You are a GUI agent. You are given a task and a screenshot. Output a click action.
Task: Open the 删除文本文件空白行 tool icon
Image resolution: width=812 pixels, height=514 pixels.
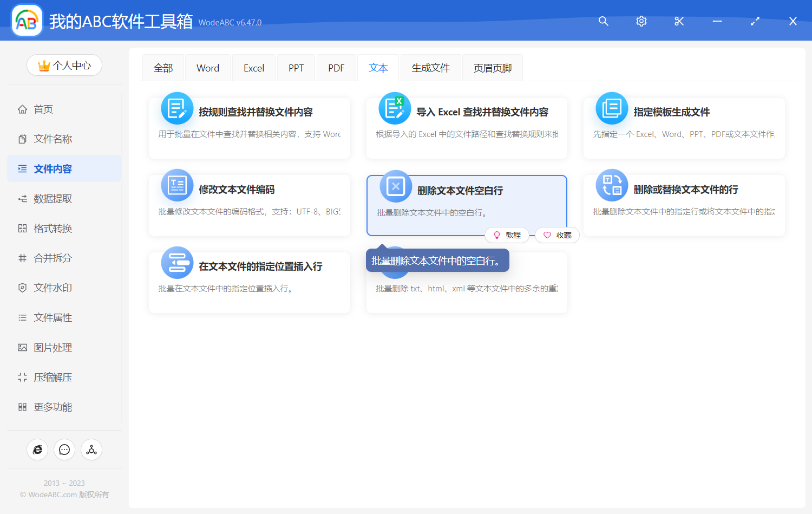click(395, 185)
